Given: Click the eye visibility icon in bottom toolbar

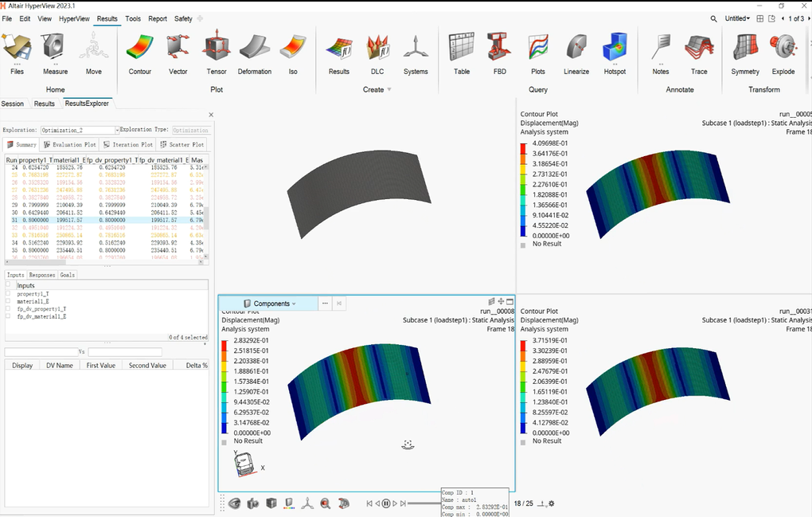Looking at the screenshot, I should tap(235, 503).
